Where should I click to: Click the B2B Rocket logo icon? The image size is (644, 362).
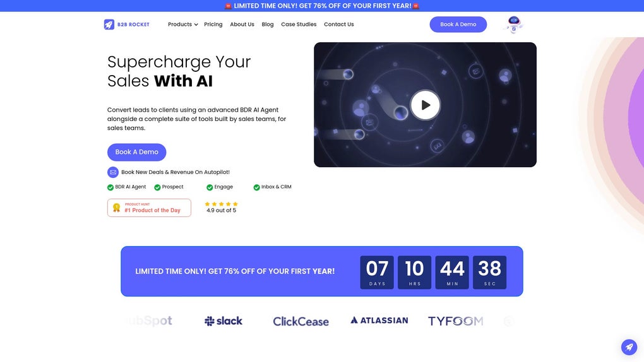(109, 25)
